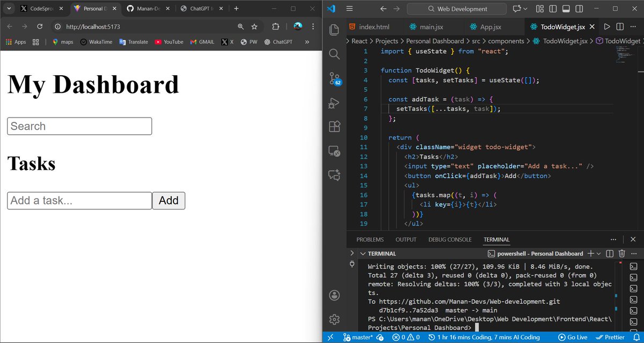Open the Accounts icon in the activity bar
The width and height of the screenshot is (644, 343).
pos(334,295)
